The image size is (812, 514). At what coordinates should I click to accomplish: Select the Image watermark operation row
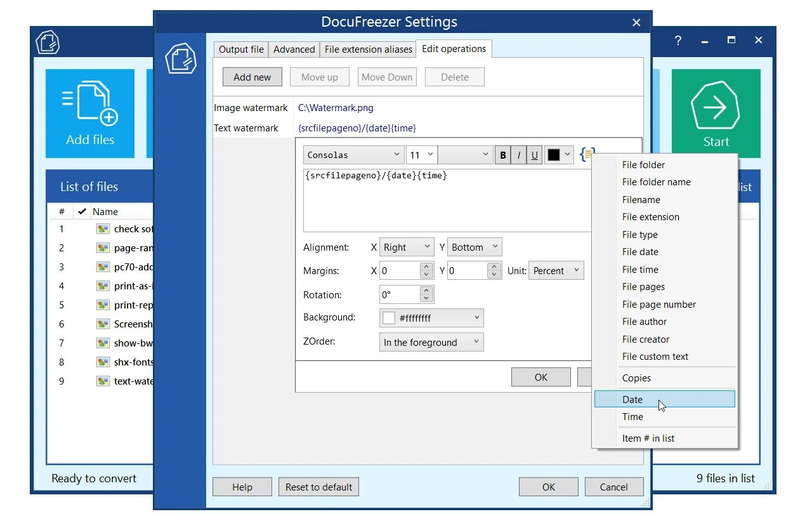coord(428,108)
